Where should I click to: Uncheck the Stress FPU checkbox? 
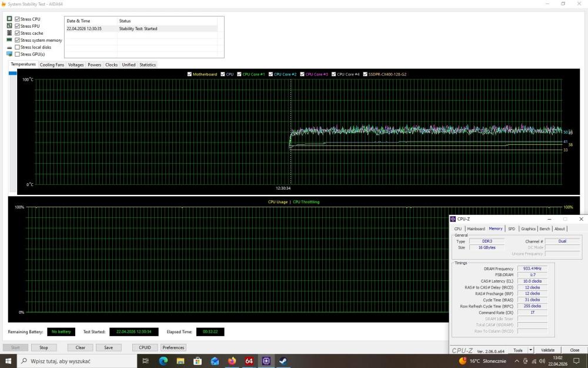click(17, 26)
